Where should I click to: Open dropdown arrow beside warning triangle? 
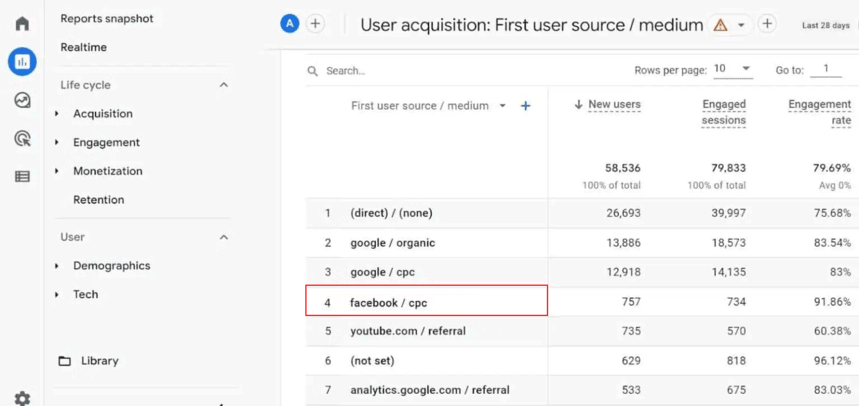(x=741, y=25)
